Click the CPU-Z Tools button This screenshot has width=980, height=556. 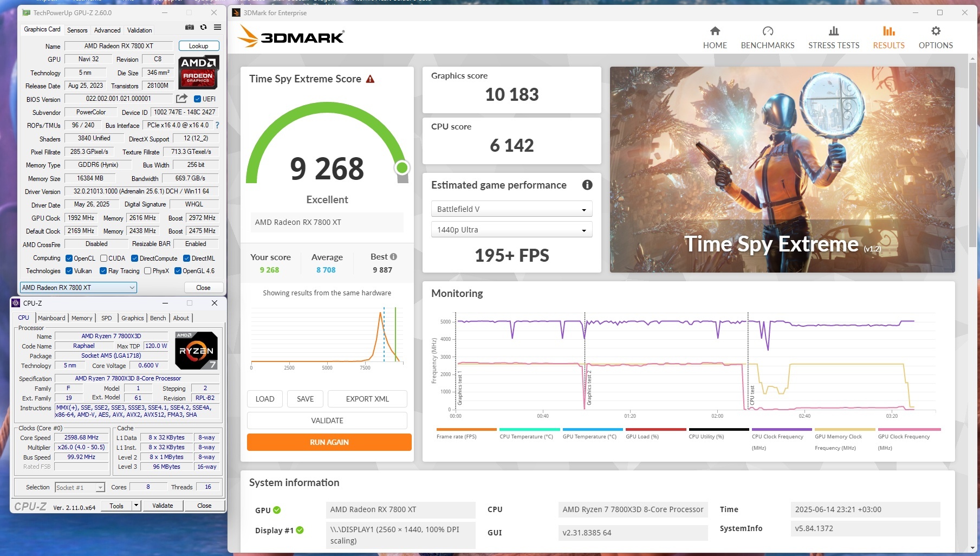click(116, 506)
